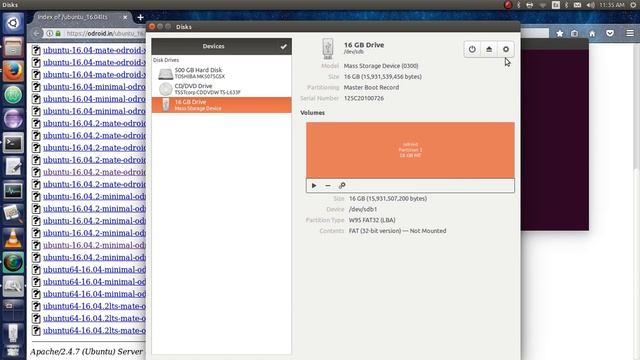Mount the partition with the play button
The width and height of the screenshot is (640, 360).
point(314,186)
